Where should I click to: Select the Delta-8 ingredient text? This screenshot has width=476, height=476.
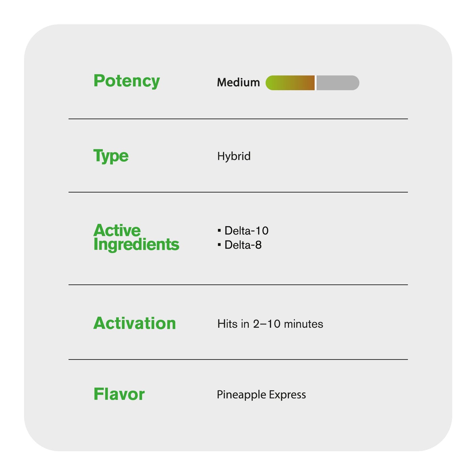pyautogui.click(x=243, y=245)
